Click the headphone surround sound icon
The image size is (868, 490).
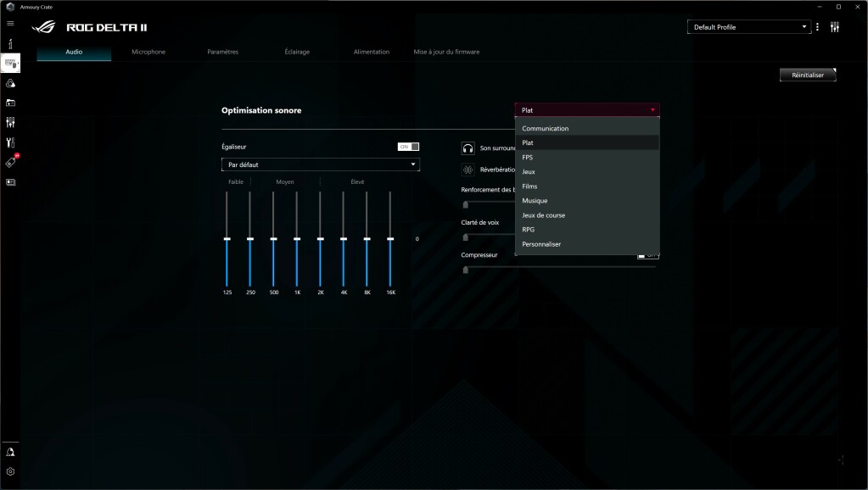click(x=468, y=148)
